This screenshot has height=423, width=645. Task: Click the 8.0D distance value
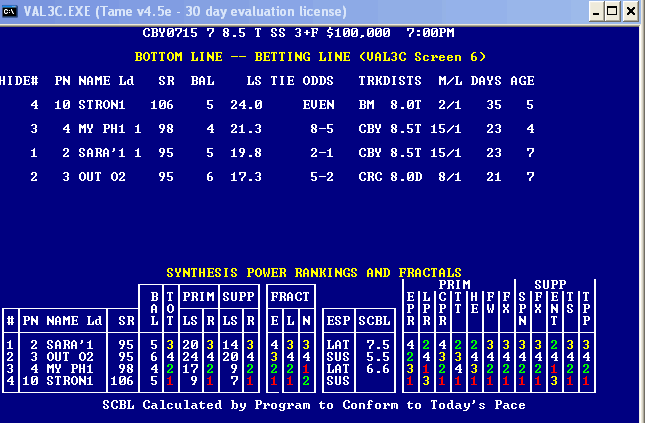(x=406, y=177)
